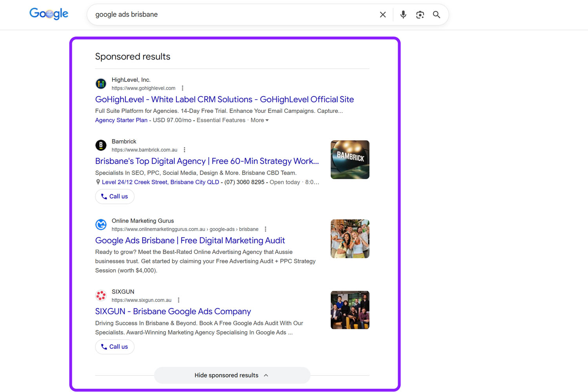The image size is (588, 392).
Task: Click the magnifying glass search icon
Action: pyautogui.click(x=436, y=15)
